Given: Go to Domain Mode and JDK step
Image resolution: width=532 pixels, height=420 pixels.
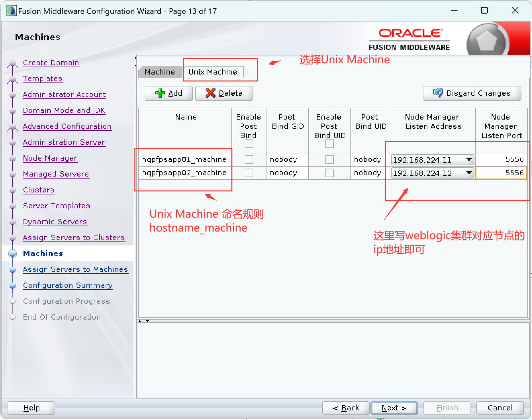Looking at the screenshot, I should coord(64,111).
